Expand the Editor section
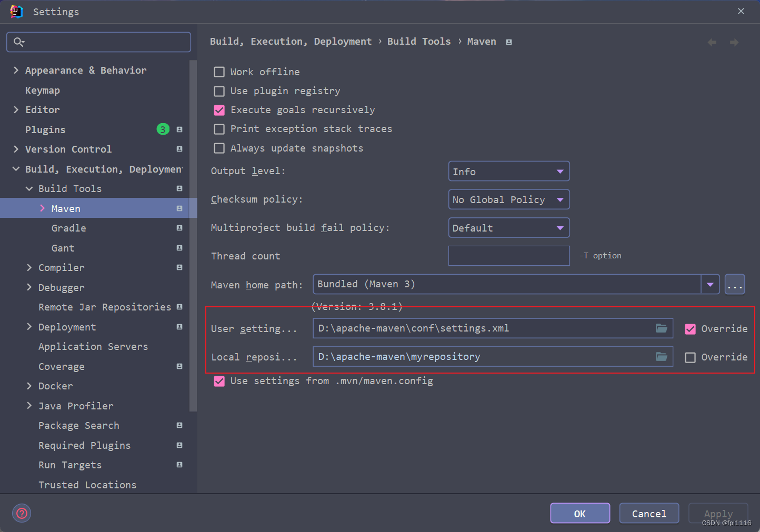Image resolution: width=760 pixels, height=532 pixels. click(16, 109)
